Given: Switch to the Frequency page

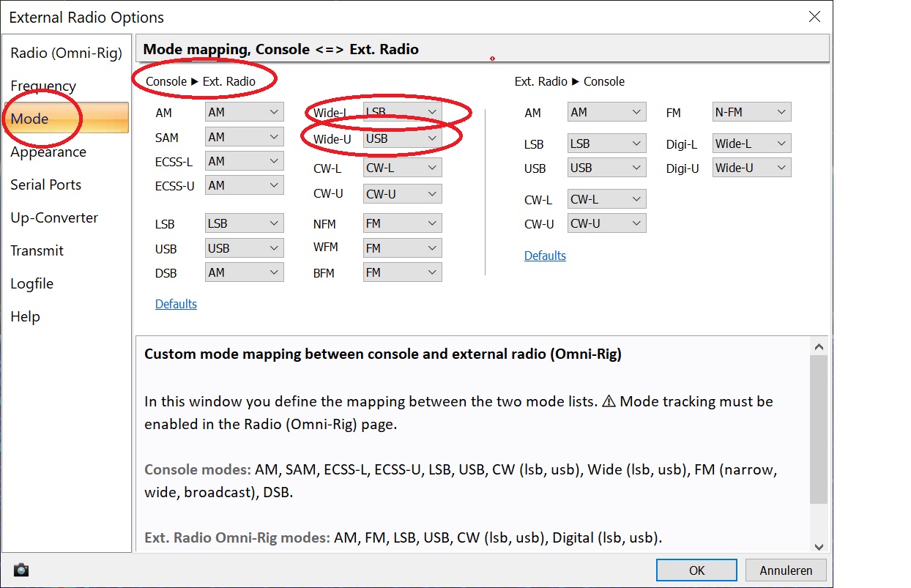Looking at the screenshot, I should [43, 86].
